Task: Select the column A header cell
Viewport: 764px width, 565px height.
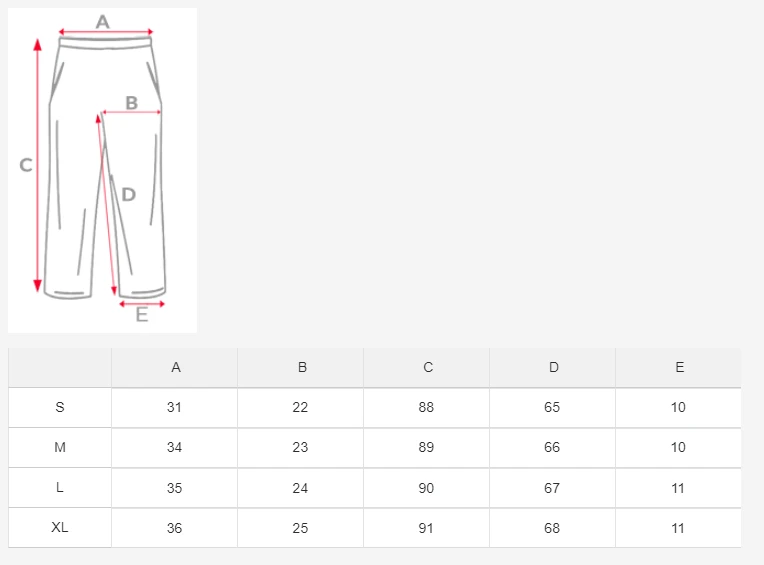Action: coord(174,368)
